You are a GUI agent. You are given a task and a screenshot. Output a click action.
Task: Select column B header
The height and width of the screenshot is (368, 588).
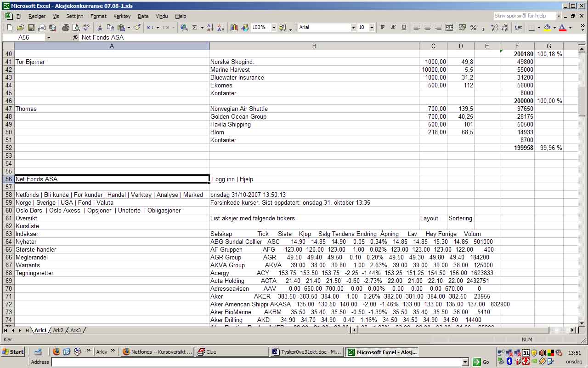tap(314, 46)
